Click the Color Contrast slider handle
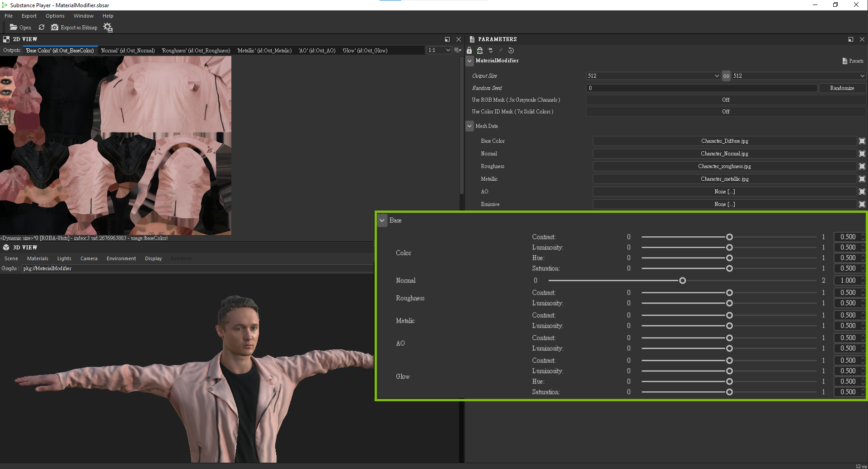The height and width of the screenshot is (469, 868). [x=729, y=237]
